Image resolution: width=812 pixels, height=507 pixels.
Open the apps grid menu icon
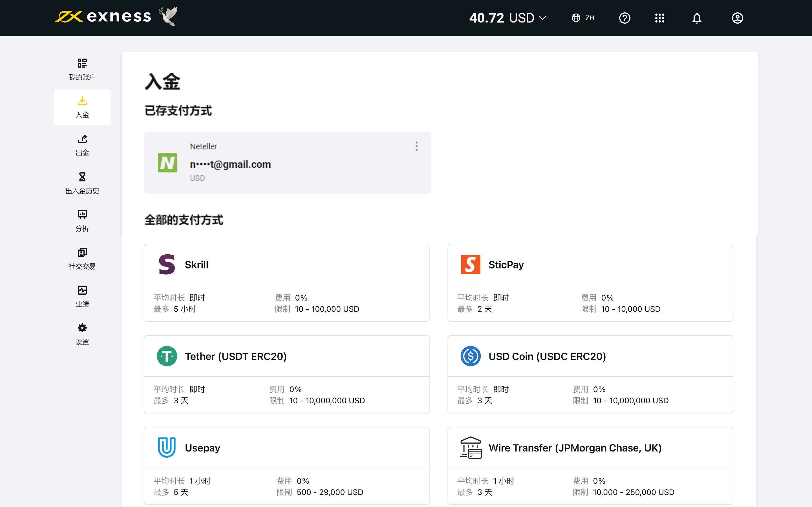pos(659,18)
